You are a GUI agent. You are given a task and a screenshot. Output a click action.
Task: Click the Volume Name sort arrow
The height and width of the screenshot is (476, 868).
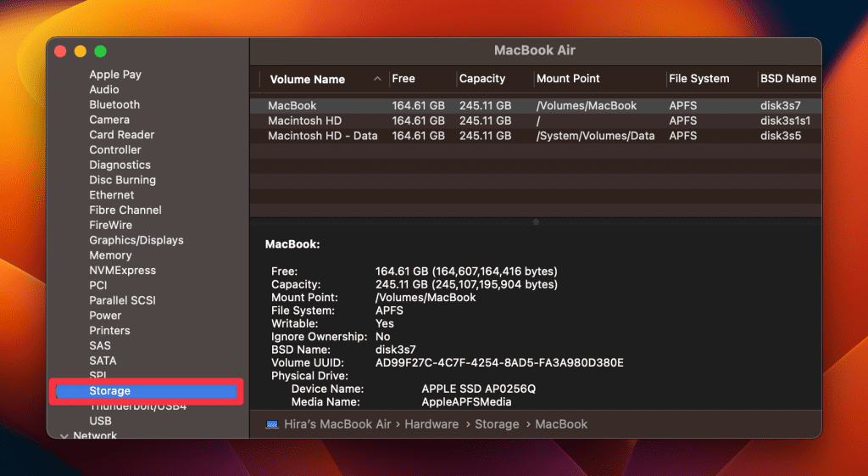click(377, 79)
